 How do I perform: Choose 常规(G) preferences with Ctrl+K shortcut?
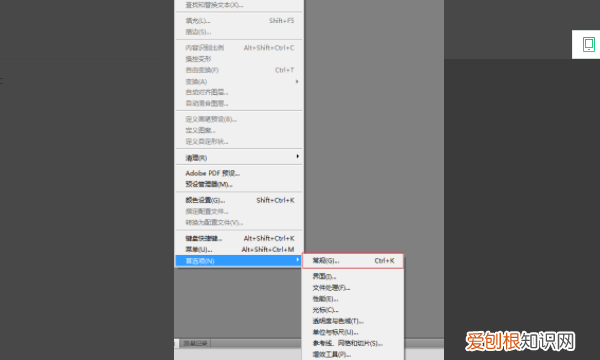pyautogui.click(x=353, y=261)
